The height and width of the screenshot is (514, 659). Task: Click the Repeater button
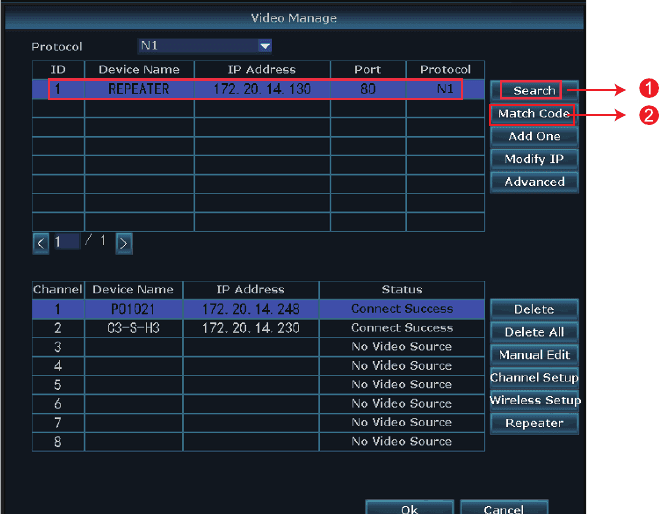coord(534,423)
